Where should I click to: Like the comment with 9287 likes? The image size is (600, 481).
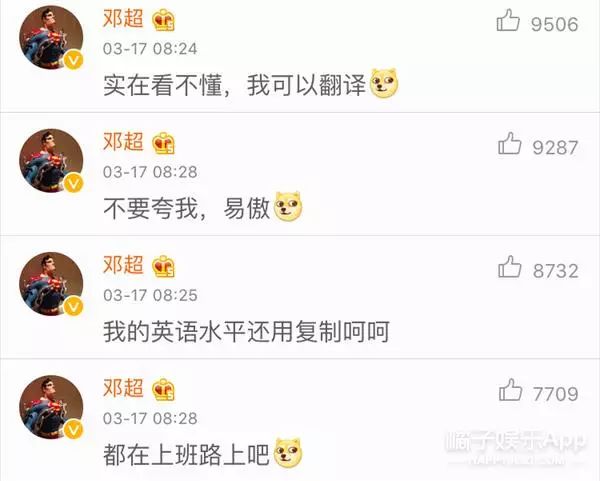pos(510,144)
